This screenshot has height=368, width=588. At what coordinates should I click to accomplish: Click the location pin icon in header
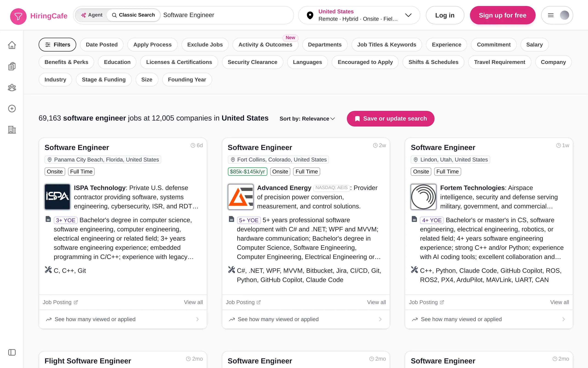[x=310, y=15]
